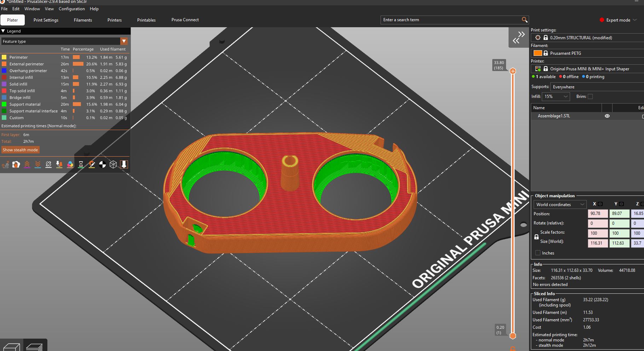Open the Supports Everywhere dropdown
Viewport: 644px width, 351px height.
(x=597, y=87)
